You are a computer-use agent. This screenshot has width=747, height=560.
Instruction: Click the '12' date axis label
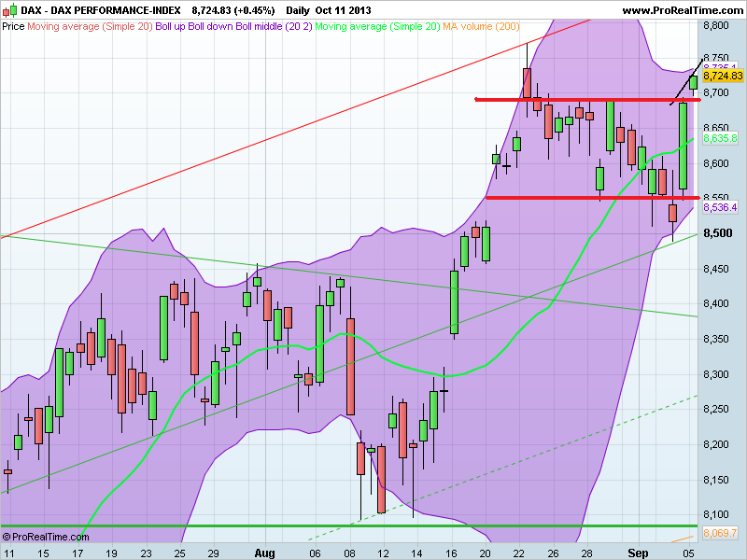coord(383,553)
